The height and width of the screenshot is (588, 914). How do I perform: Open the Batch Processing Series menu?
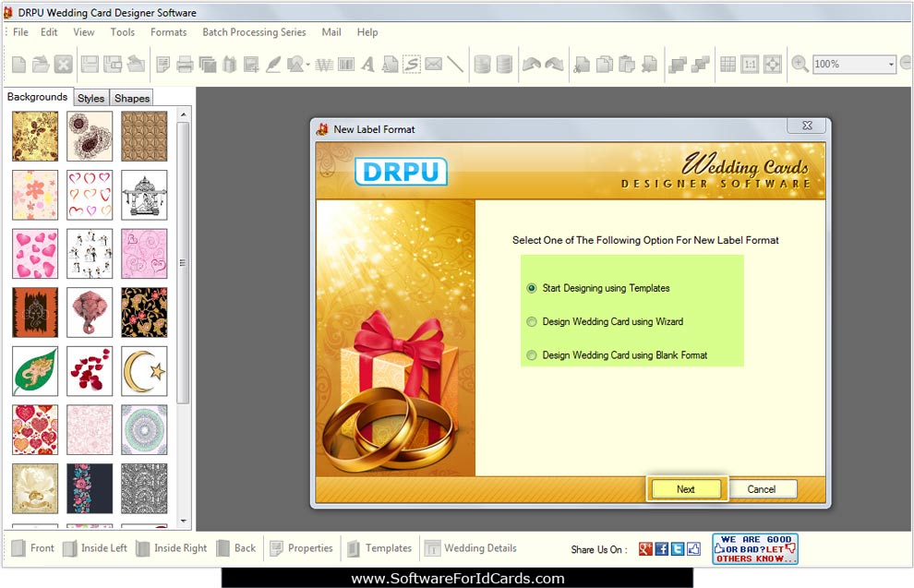[x=254, y=32]
